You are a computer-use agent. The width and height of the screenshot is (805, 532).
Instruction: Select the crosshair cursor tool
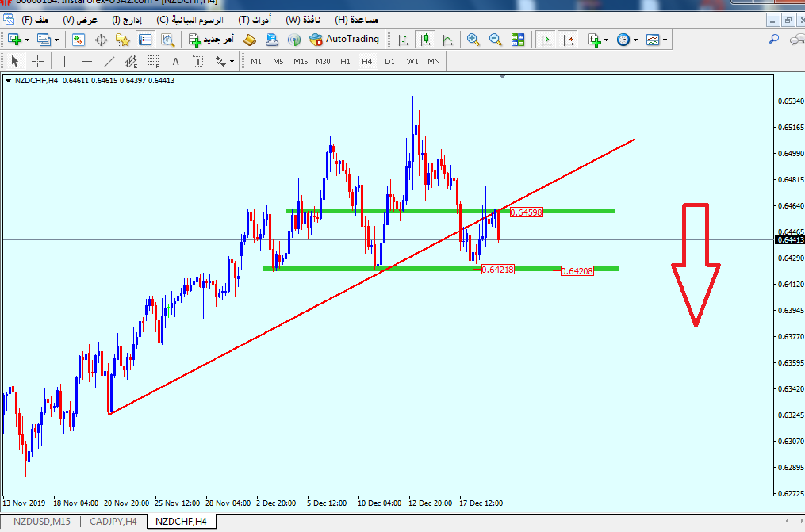coord(37,61)
